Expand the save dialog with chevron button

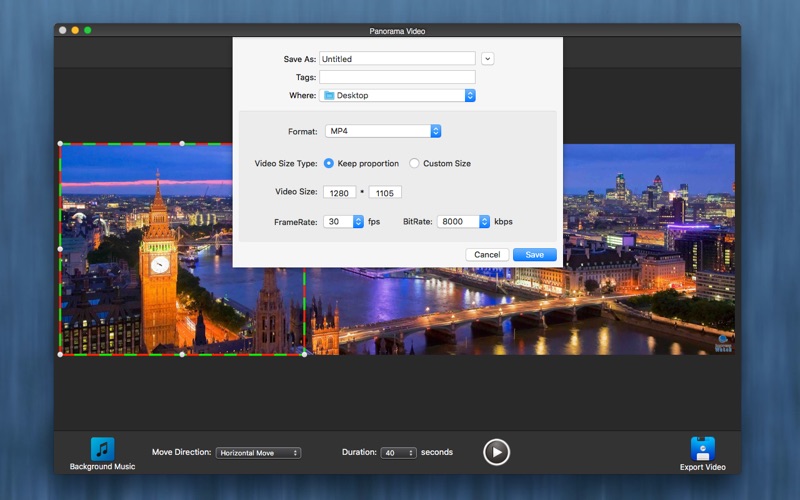[487, 59]
